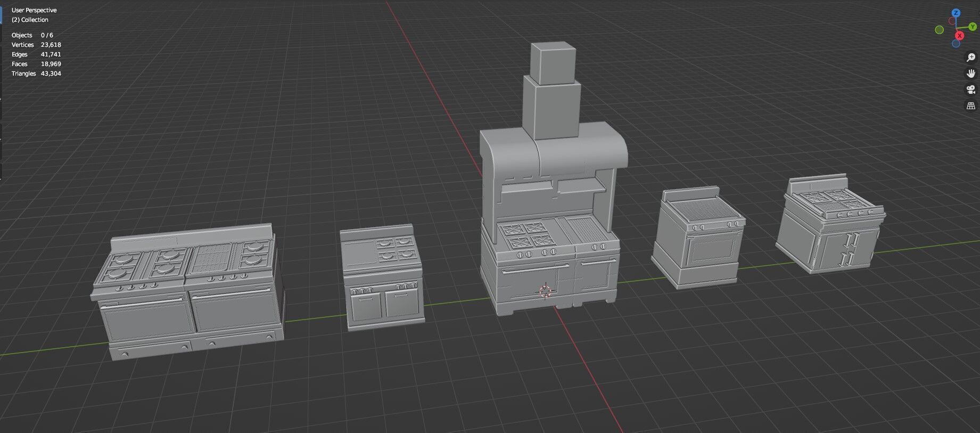The width and height of the screenshot is (980, 433).
Task: Select the far right rotated stove model
Action: (830, 224)
